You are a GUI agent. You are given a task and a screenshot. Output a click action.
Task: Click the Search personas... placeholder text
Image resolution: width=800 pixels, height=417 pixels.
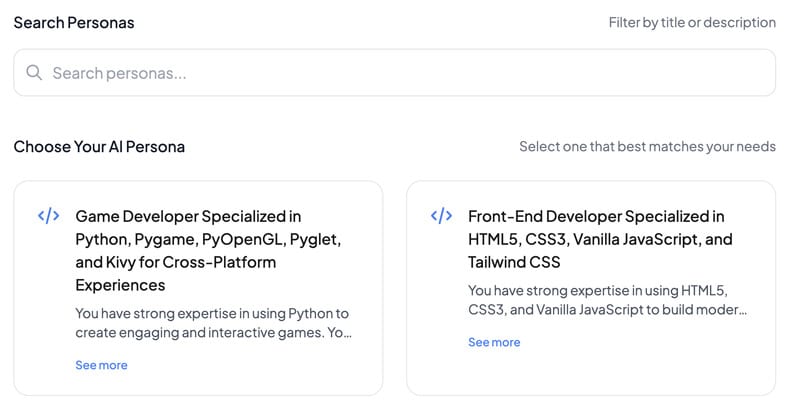coord(119,73)
